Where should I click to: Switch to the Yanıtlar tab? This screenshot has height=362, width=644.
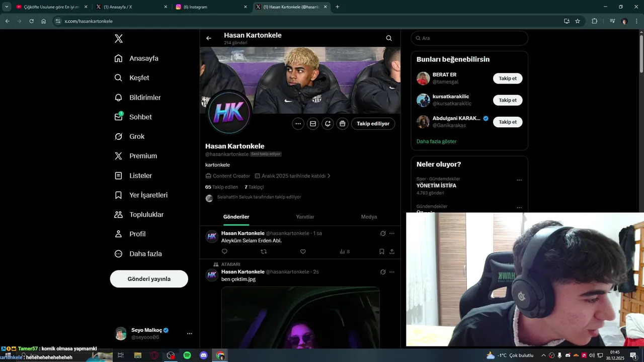click(x=305, y=217)
